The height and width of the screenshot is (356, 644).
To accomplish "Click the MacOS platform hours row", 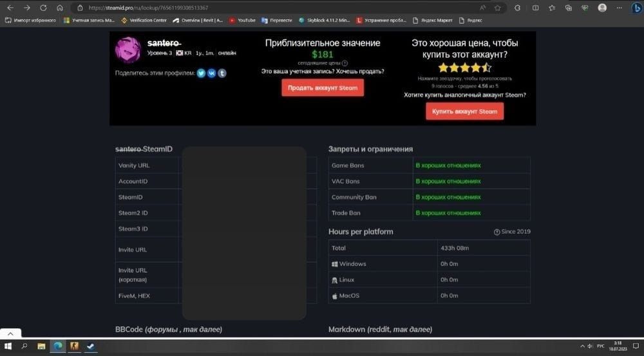I will tap(429, 295).
